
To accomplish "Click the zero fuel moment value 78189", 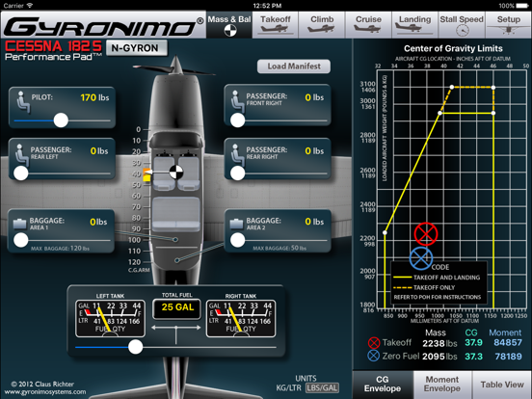I will click(x=508, y=357).
